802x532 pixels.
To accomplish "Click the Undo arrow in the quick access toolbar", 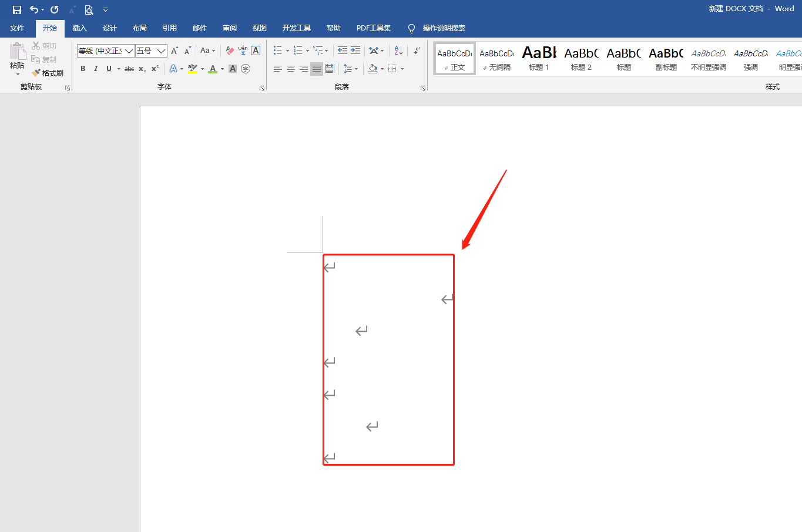I will click(x=35, y=9).
